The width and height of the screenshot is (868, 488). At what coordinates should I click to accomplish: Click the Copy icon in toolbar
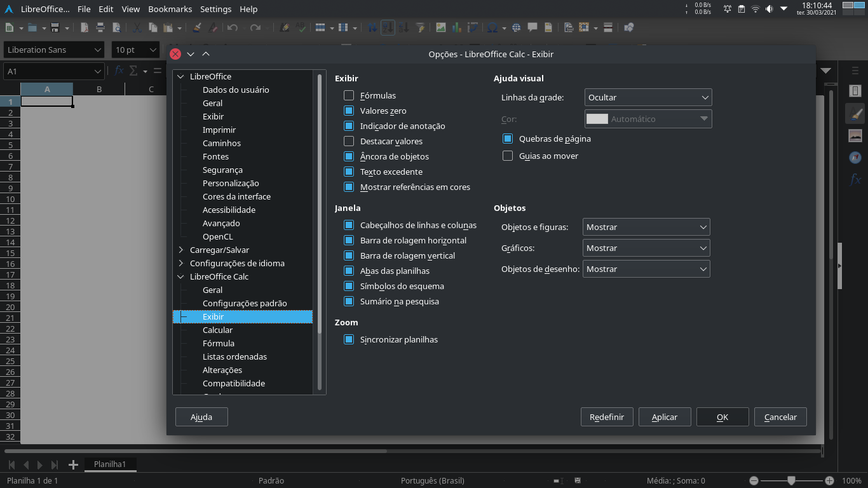pyautogui.click(x=153, y=28)
